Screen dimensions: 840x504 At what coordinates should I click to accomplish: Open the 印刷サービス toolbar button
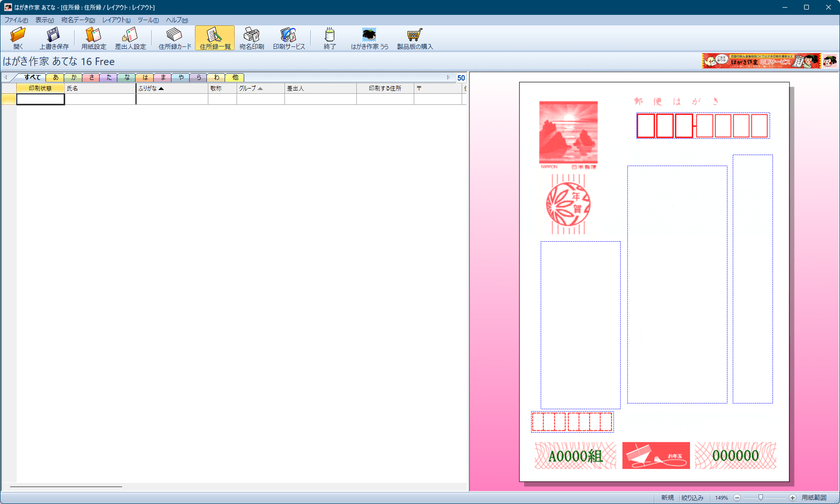pos(289,38)
